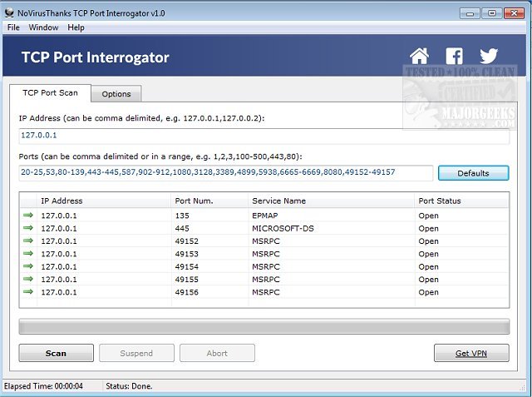The width and height of the screenshot is (532, 397).
Task: Select the TCP Port Scan tab
Action: (x=50, y=92)
